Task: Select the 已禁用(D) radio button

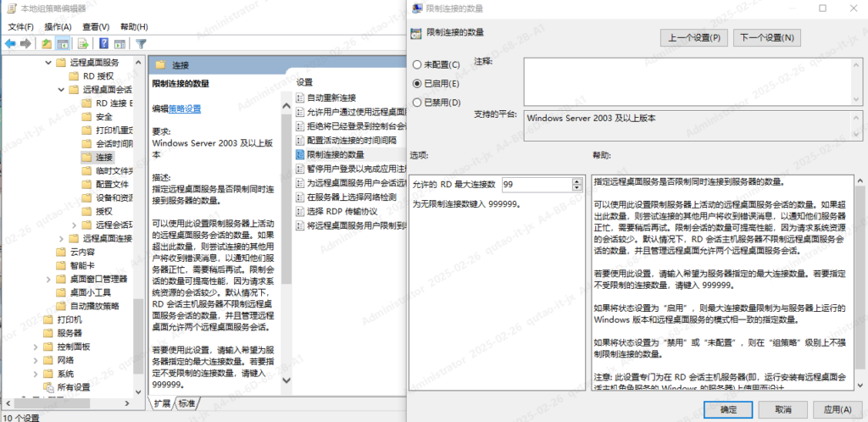Action: coord(417,103)
